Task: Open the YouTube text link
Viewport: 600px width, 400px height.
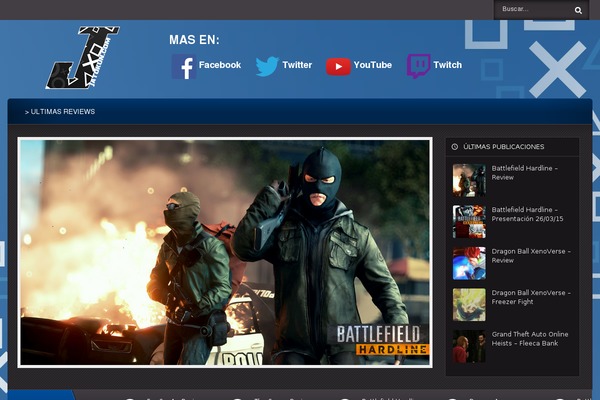Action: [x=373, y=65]
